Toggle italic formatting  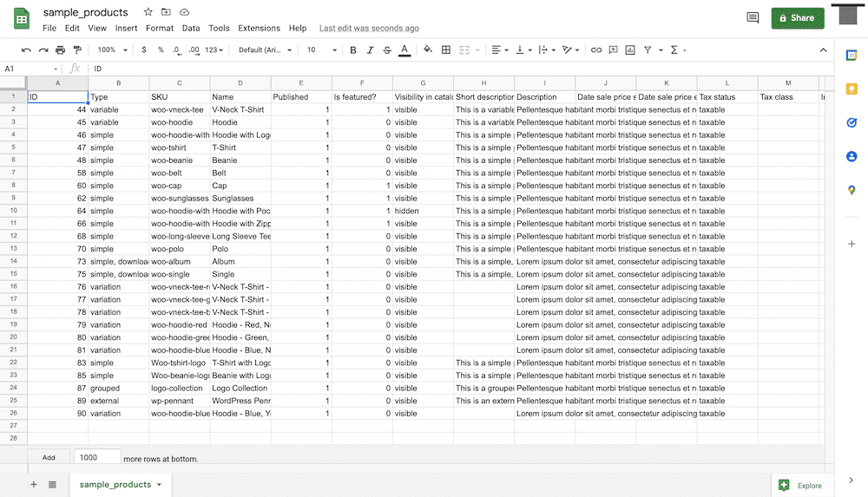370,50
